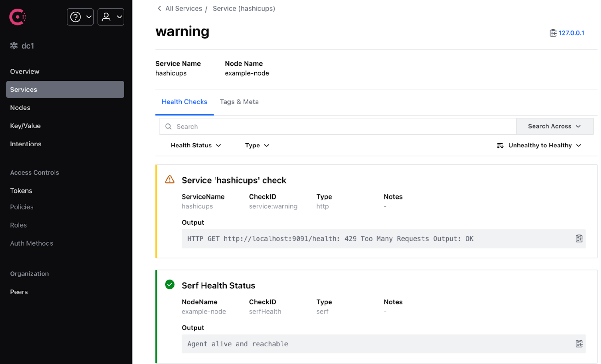Copy the 127.0.0.1 address clipboard icon
Screen dimensions: 601x364
[553, 33]
